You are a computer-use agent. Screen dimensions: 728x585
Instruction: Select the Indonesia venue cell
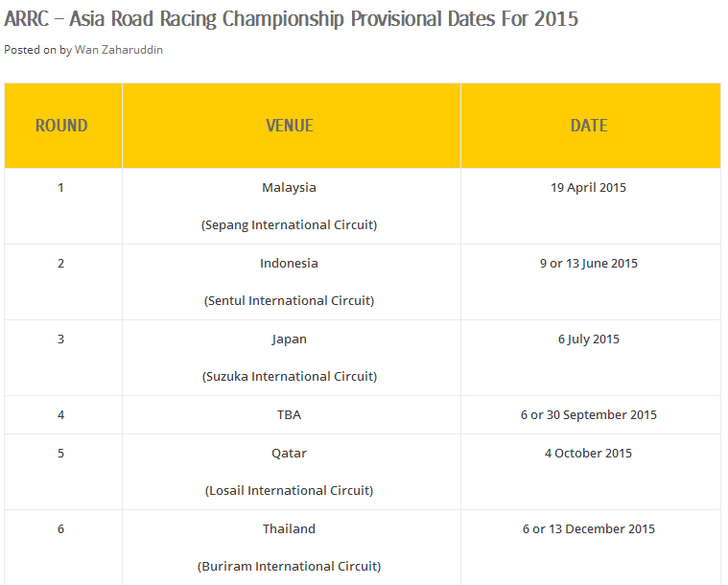pos(289,264)
